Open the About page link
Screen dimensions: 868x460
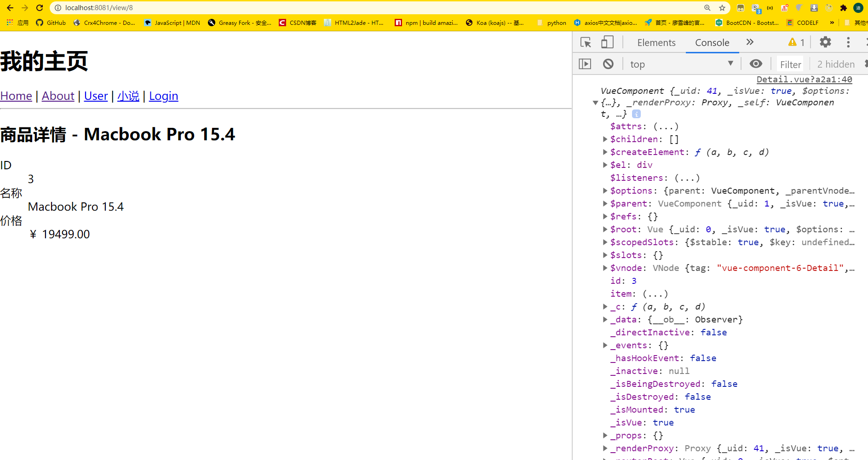tap(58, 96)
